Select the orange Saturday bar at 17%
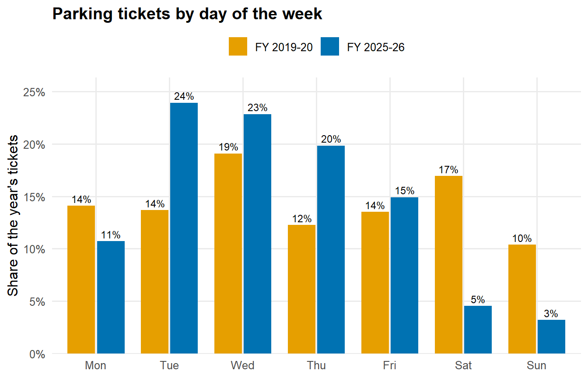Image resolution: width=588 pixels, height=378 pixels. click(x=448, y=265)
